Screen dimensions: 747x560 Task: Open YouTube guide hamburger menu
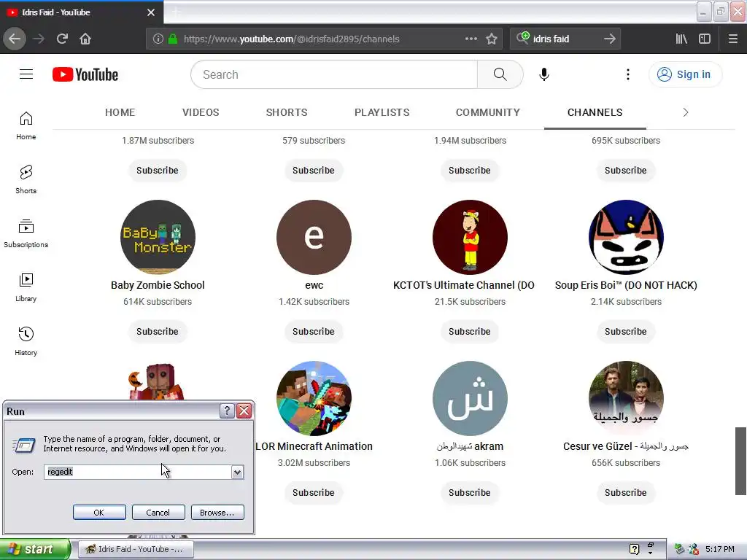click(x=26, y=74)
